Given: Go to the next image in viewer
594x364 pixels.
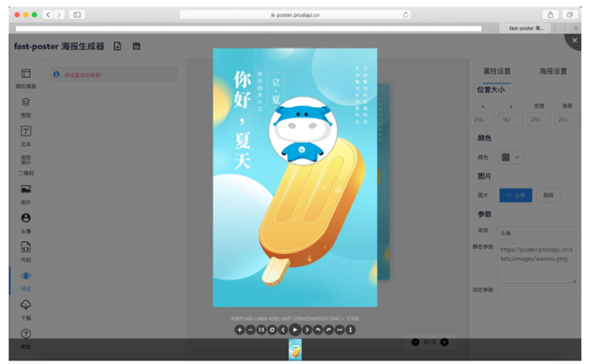Looking at the screenshot, I should click(307, 329).
